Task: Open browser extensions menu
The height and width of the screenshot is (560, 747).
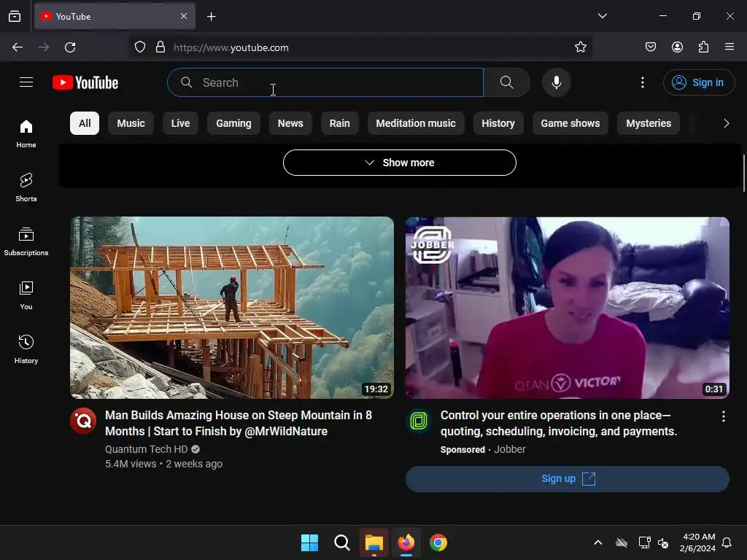Action: click(x=703, y=47)
